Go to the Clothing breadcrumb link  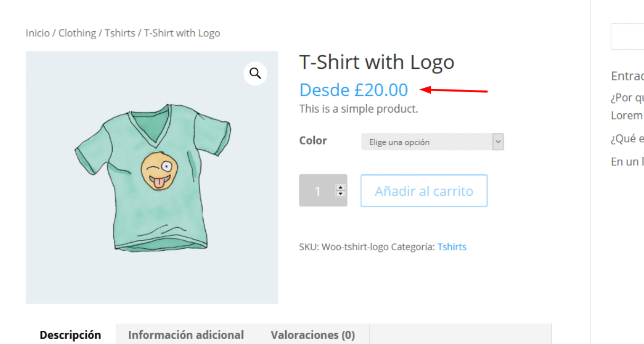(x=77, y=33)
